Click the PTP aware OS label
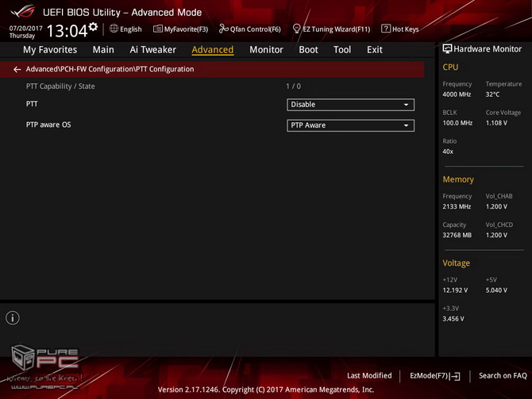Viewport: 532px width, 399px height. pos(48,125)
